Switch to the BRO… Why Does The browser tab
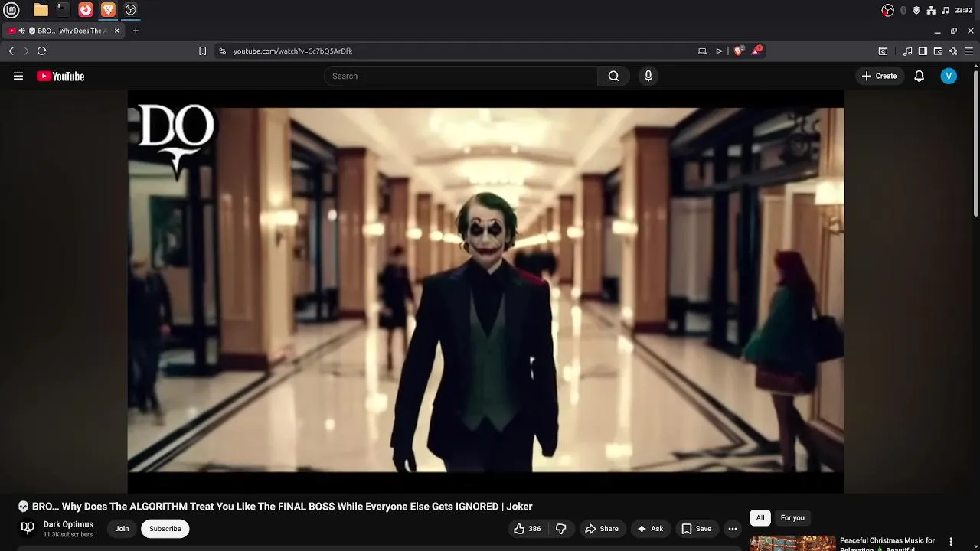Viewport: 980px width, 551px height. click(64, 31)
